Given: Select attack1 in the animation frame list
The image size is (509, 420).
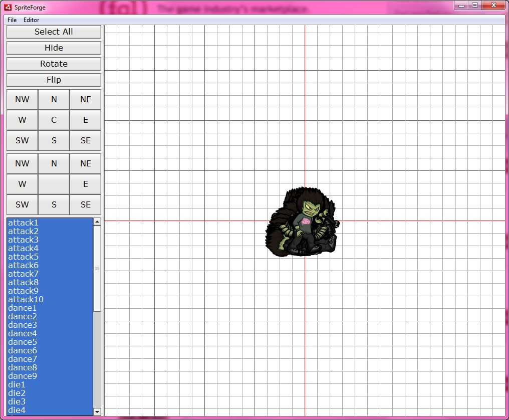Looking at the screenshot, I should tap(23, 223).
